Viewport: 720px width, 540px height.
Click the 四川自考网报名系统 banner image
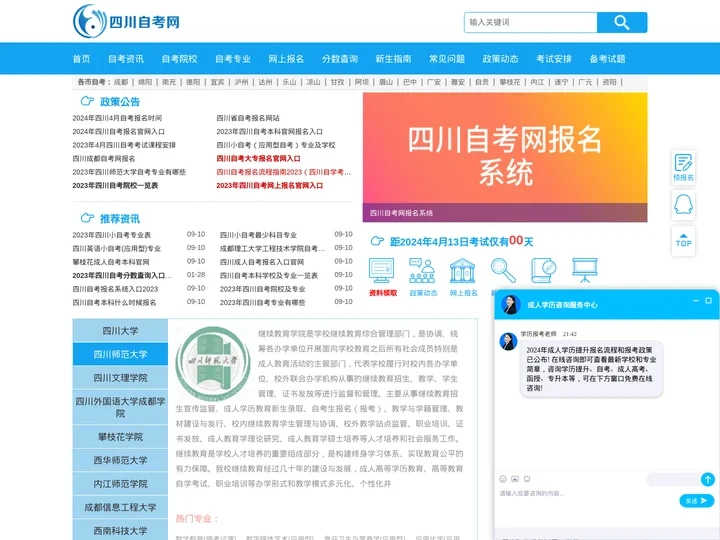click(505, 158)
